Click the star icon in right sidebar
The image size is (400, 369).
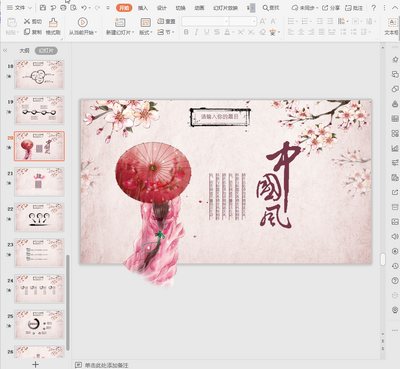pos(395,60)
